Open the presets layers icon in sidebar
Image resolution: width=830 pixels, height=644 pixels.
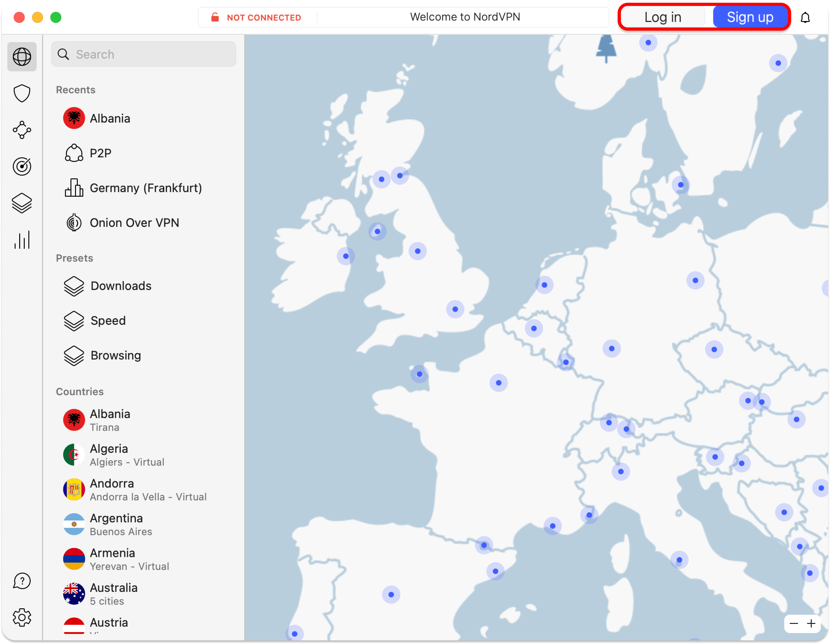point(22,203)
